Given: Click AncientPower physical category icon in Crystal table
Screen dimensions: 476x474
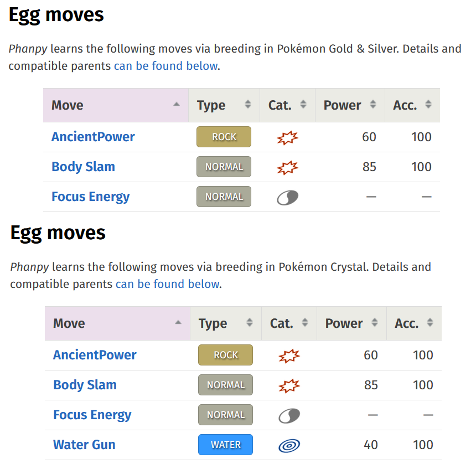Looking at the screenshot, I should pos(289,355).
